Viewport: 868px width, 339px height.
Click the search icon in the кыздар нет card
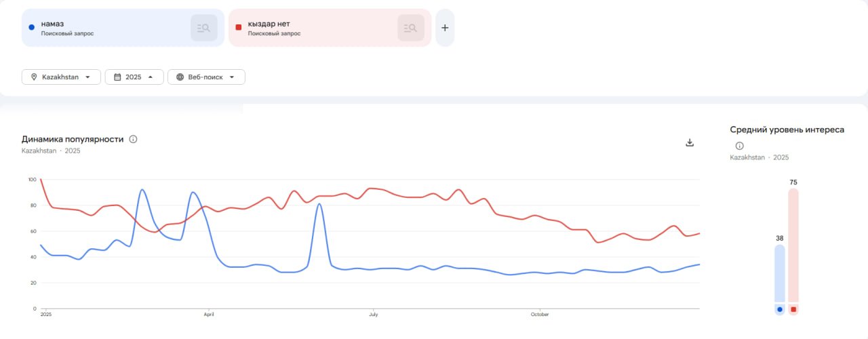(x=410, y=28)
